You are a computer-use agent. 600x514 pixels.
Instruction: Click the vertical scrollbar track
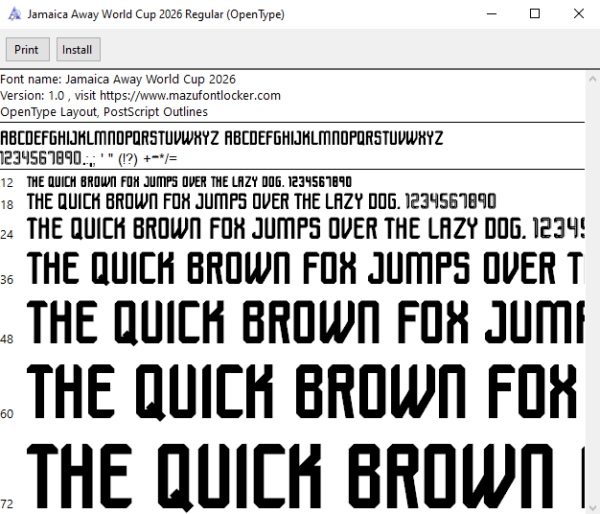(592, 293)
